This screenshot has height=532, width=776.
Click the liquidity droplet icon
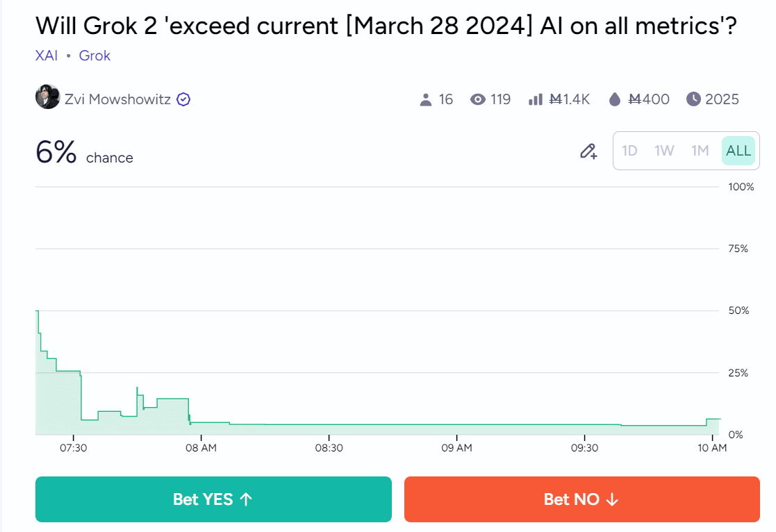click(614, 100)
